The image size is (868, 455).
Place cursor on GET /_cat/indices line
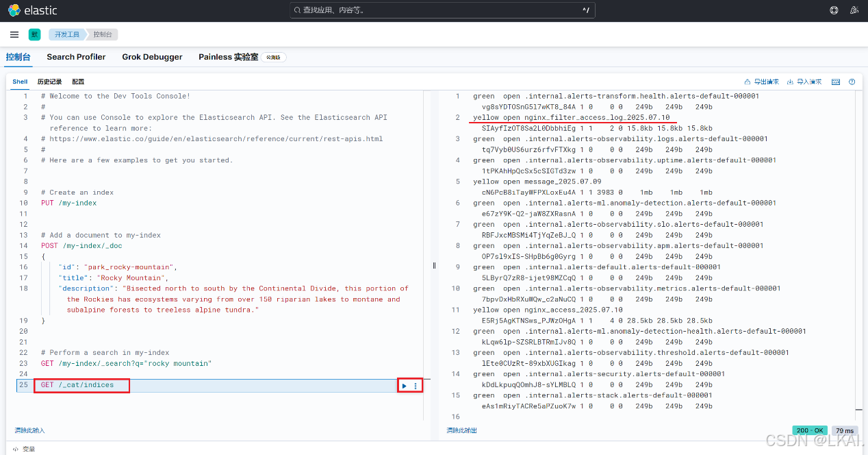[x=77, y=385]
